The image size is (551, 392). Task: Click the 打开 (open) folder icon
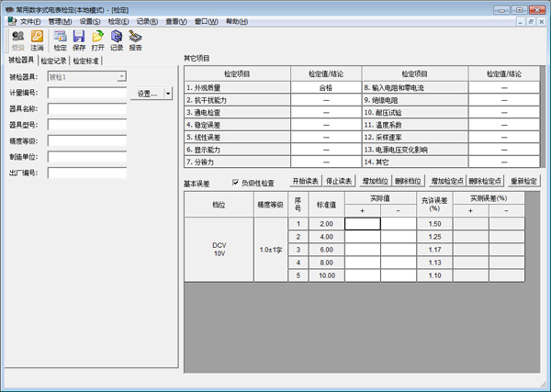click(97, 39)
